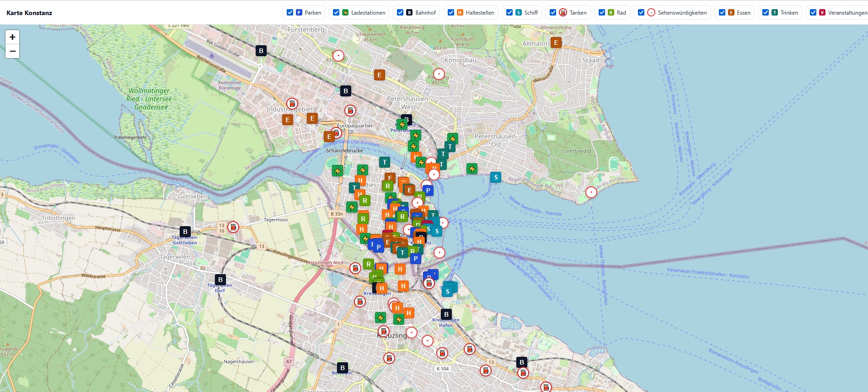
Task: Open the Bahnhof marker at Tägerwilen-Gottlieben
Action: pos(185,232)
